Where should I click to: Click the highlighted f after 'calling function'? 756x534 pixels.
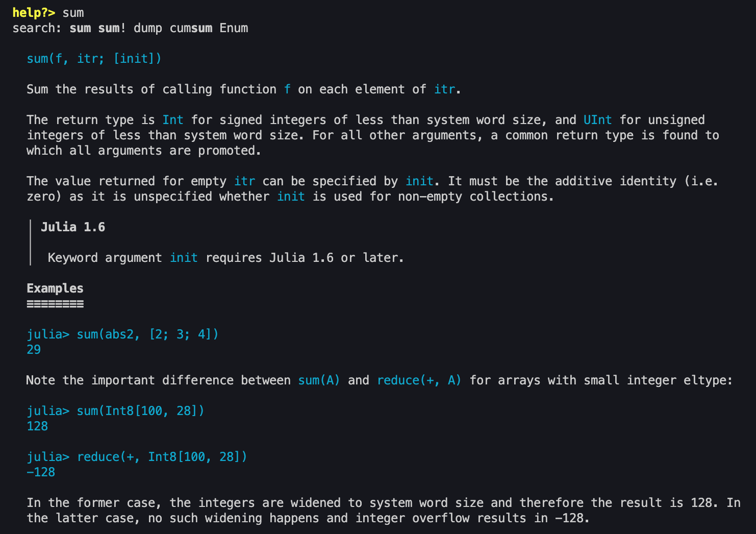point(287,89)
